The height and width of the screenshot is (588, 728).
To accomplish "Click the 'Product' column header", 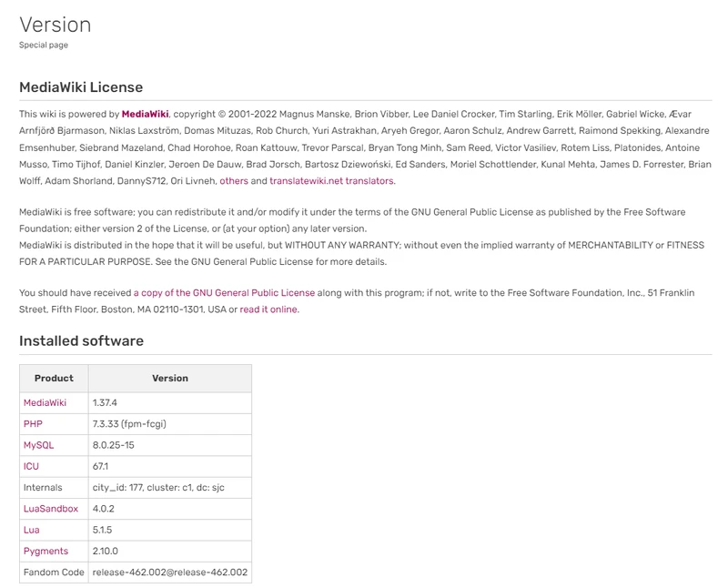I will (x=54, y=378).
